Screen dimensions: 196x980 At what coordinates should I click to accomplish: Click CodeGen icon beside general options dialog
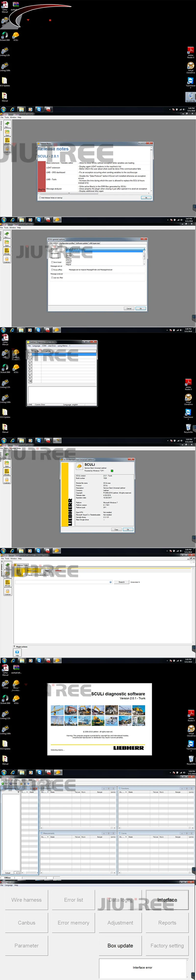click(x=7, y=260)
